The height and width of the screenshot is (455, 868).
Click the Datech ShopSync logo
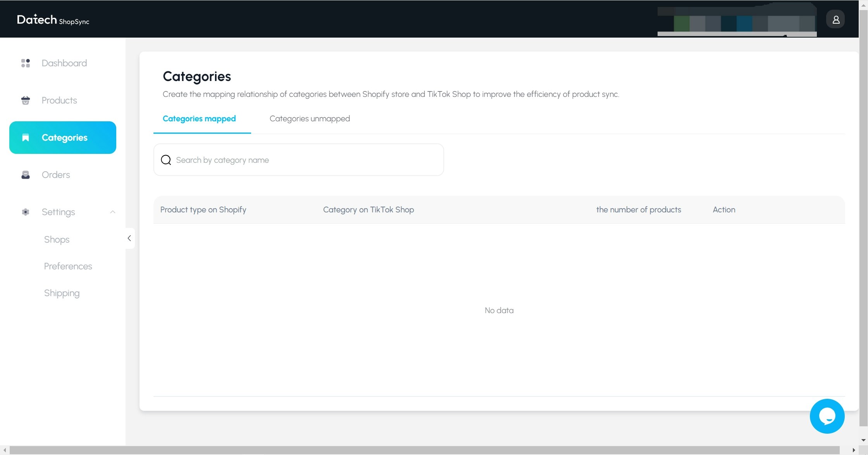click(53, 20)
